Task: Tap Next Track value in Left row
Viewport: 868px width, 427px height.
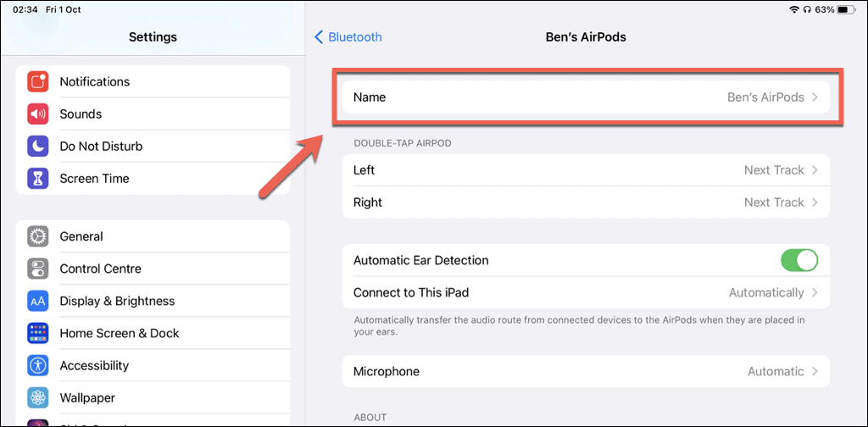Action: [x=774, y=170]
